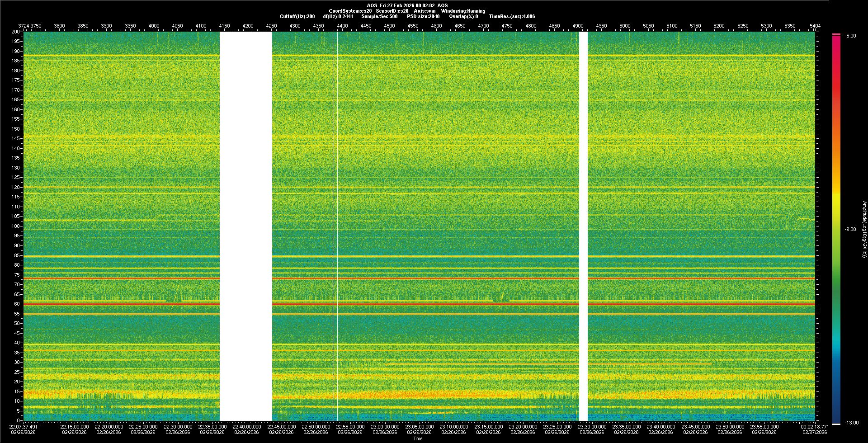Click the 4500 tick on the top axis
This screenshot has height=443, width=868.
pos(389,26)
